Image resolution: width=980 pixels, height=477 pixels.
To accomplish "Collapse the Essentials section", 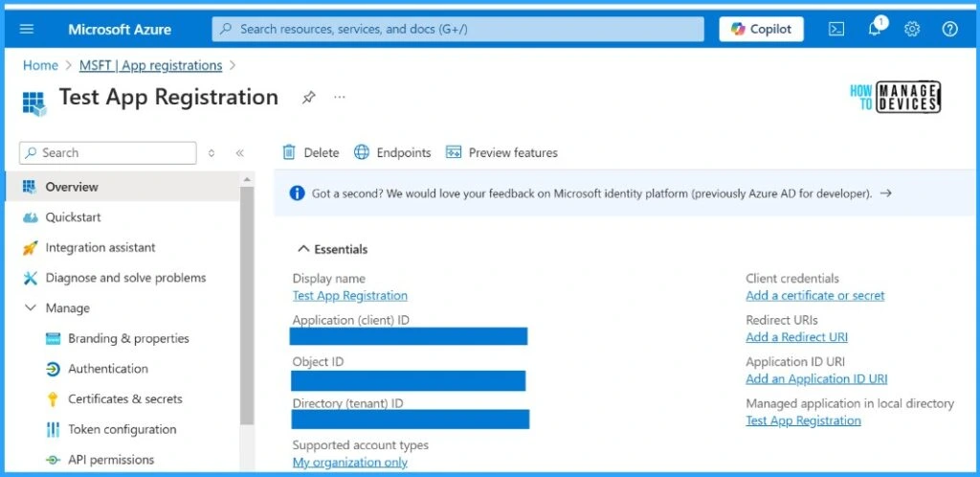I will coord(303,249).
